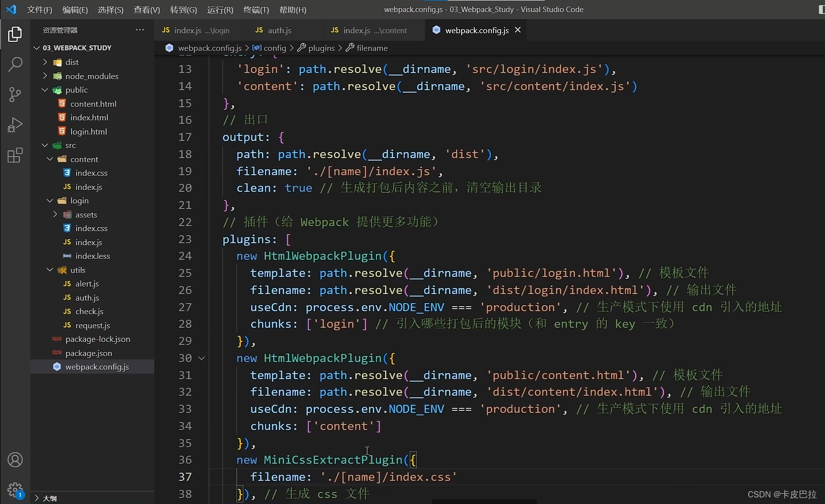Click the CSS icon of content index.css

click(x=67, y=173)
